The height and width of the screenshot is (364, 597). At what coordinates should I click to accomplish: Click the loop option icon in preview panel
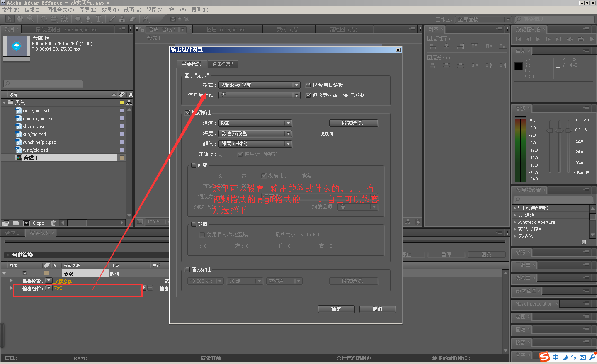tap(581, 39)
